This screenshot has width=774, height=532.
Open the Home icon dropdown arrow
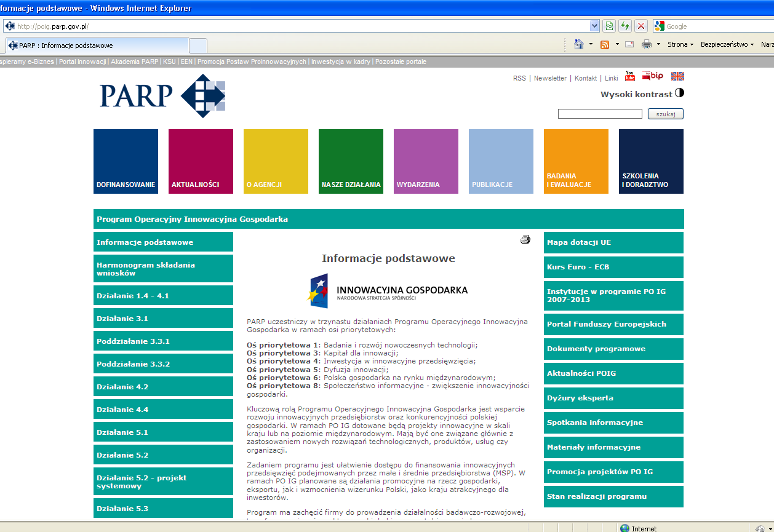tap(591, 44)
